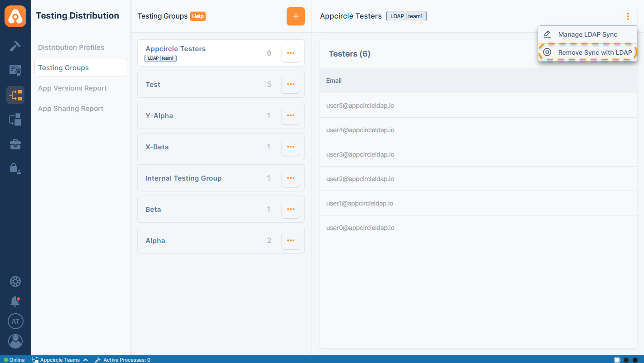Open the lock and user sidebar icon
This screenshot has width=644, height=363.
[15, 168]
